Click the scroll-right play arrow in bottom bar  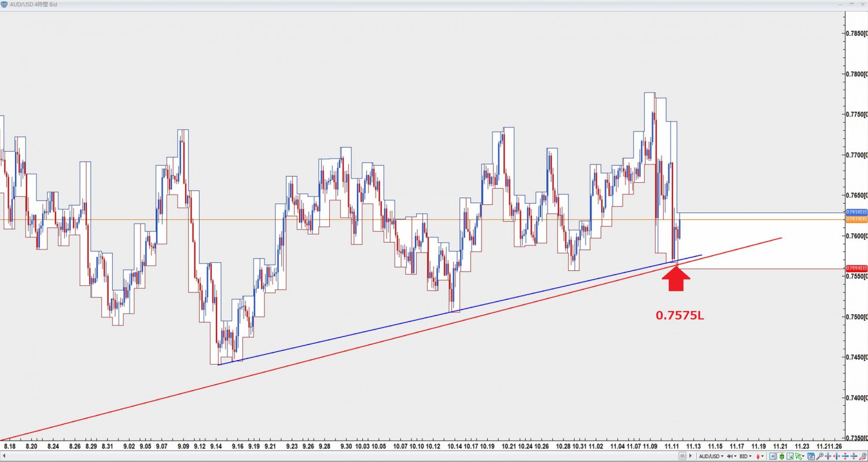(x=690, y=456)
